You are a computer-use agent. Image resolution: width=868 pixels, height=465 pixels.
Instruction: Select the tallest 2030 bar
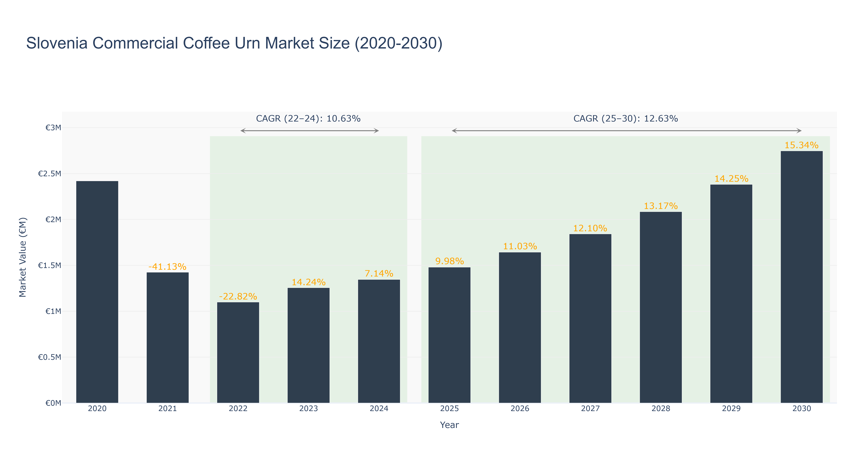(801, 277)
